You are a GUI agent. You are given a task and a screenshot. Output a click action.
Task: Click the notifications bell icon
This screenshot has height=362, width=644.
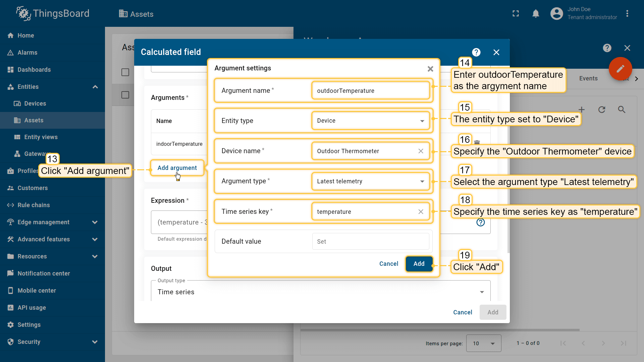tap(536, 14)
